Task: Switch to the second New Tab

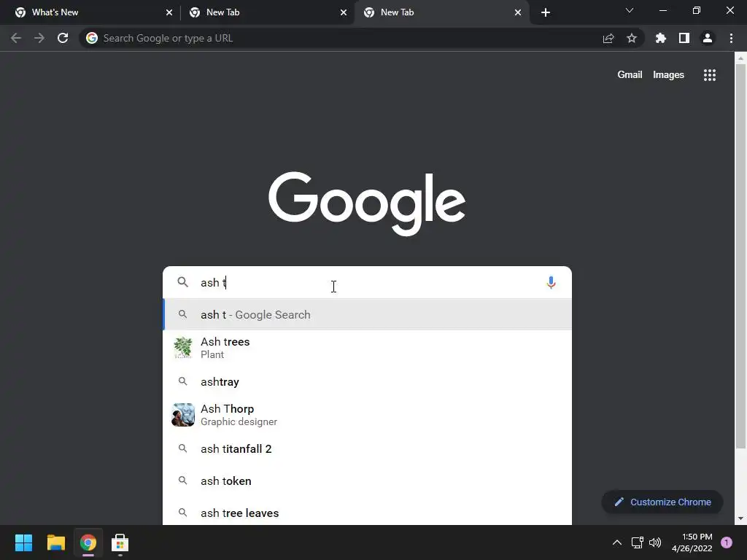Action: (267, 12)
